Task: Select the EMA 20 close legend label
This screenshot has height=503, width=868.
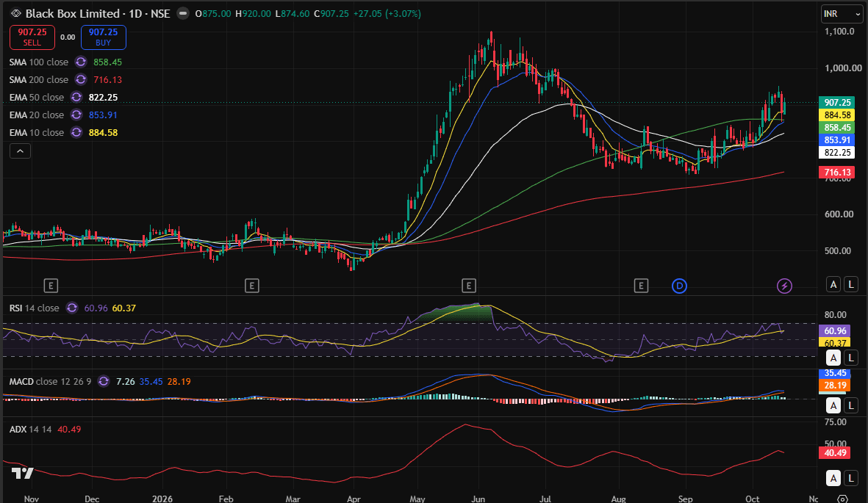Action: (37, 115)
